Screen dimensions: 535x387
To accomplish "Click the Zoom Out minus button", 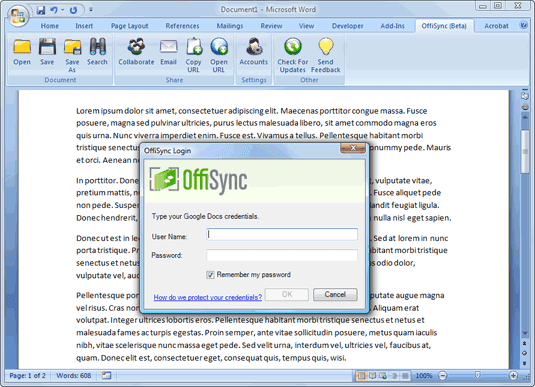I will point(443,376).
